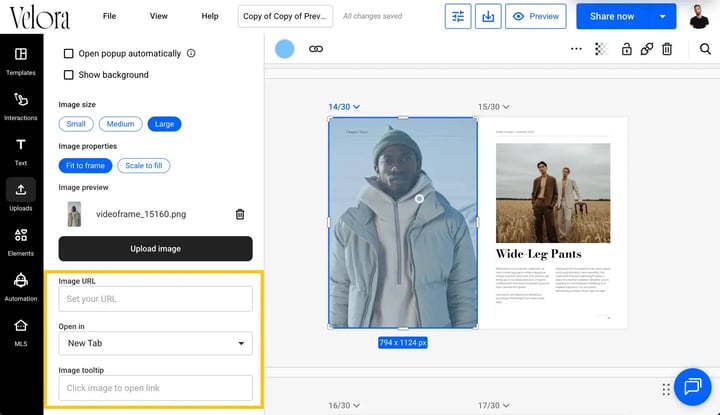Click the hotspot circle on the jacket image
The image size is (720, 415).
(419, 198)
